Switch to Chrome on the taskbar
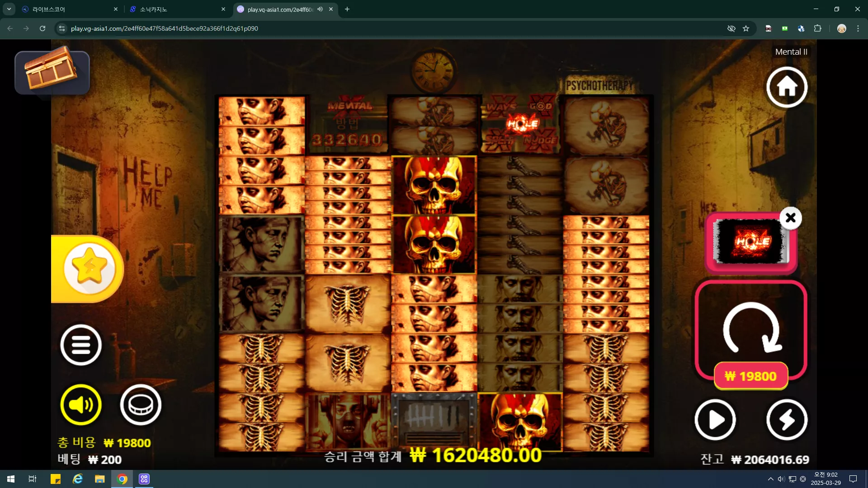868x488 pixels. pyautogui.click(x=122, y=479)
